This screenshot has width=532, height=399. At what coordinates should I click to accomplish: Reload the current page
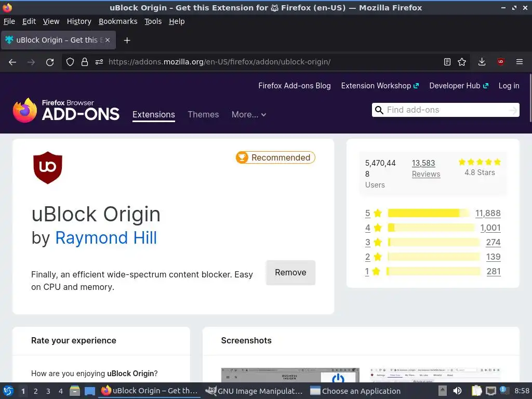point(50,62)
